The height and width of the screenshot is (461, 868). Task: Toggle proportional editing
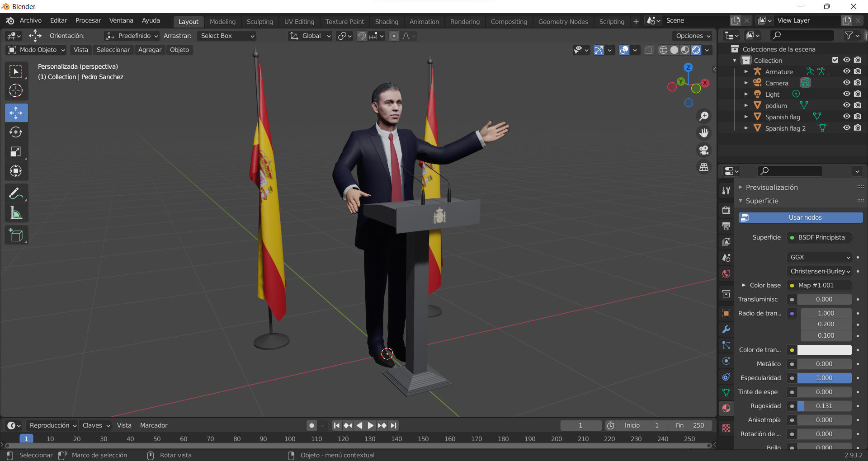click(394, 36)
